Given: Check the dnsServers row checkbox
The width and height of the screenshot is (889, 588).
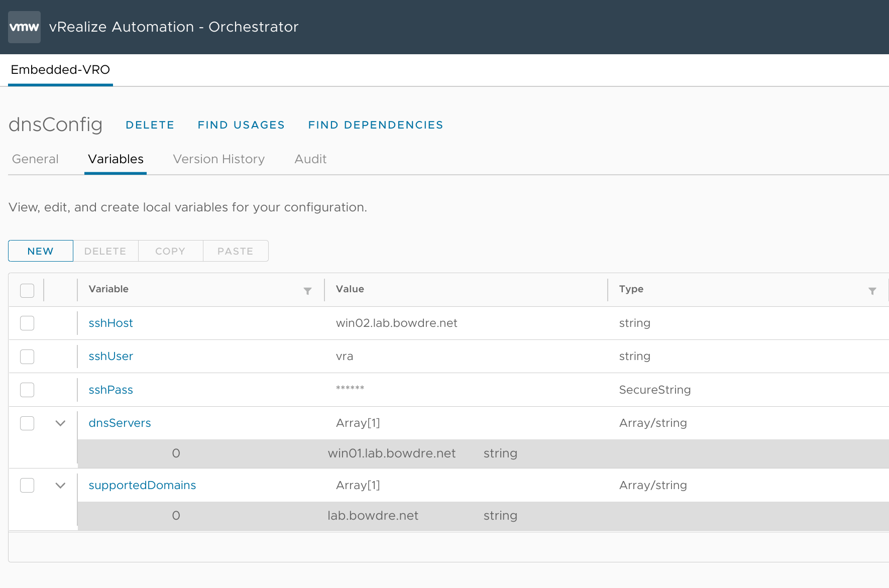Looking at the screenshot, I should (27, 423).
